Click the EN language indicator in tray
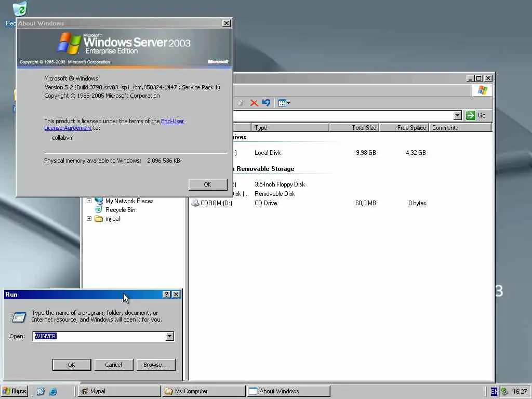 (x=494, y=391)
